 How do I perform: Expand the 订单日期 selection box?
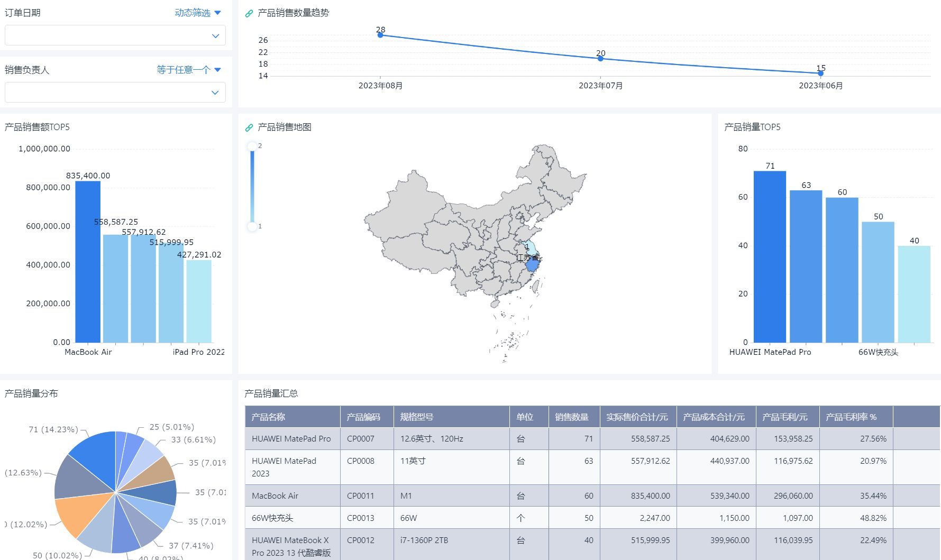(x=115, y=35)
